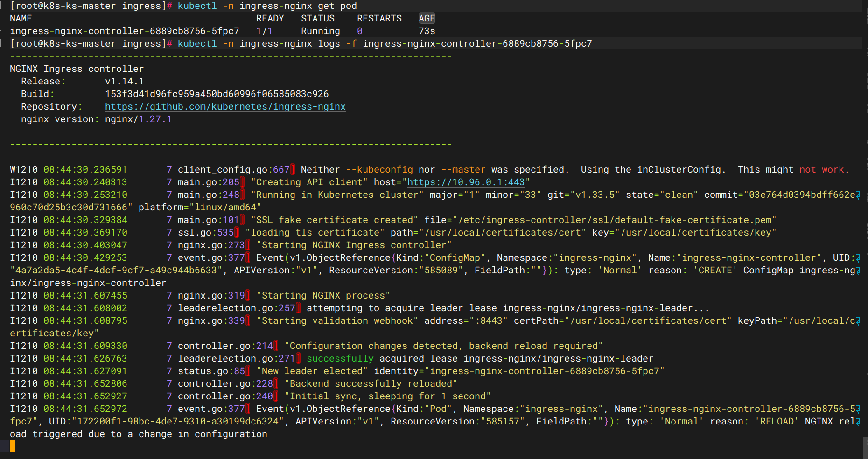Click the --master flag in the warning line
This screenshot has height=459, width=868.
(x=463, y=170)
